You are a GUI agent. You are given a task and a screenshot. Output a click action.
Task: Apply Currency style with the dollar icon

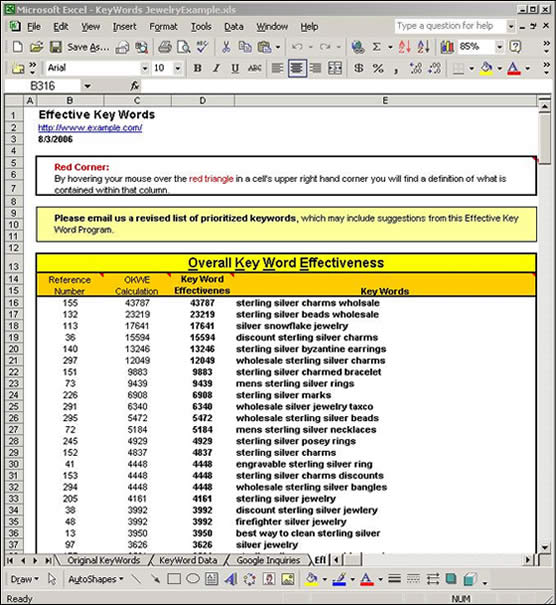click(359, 68)
